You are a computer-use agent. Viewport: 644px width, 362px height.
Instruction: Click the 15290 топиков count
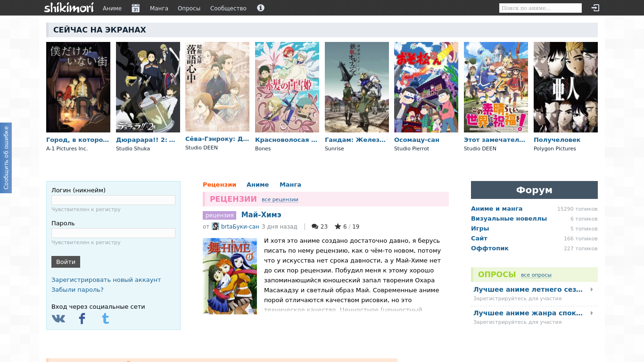pos(577,209)
